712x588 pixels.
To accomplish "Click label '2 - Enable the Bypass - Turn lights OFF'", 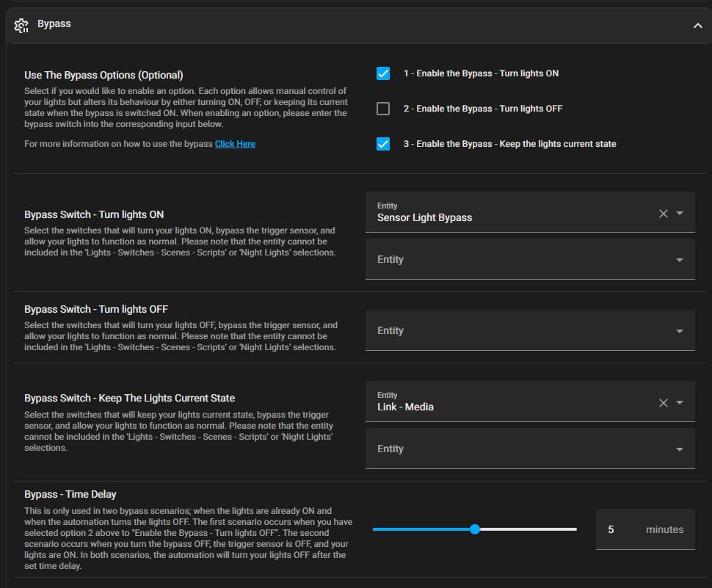I will tap(483, 109).
